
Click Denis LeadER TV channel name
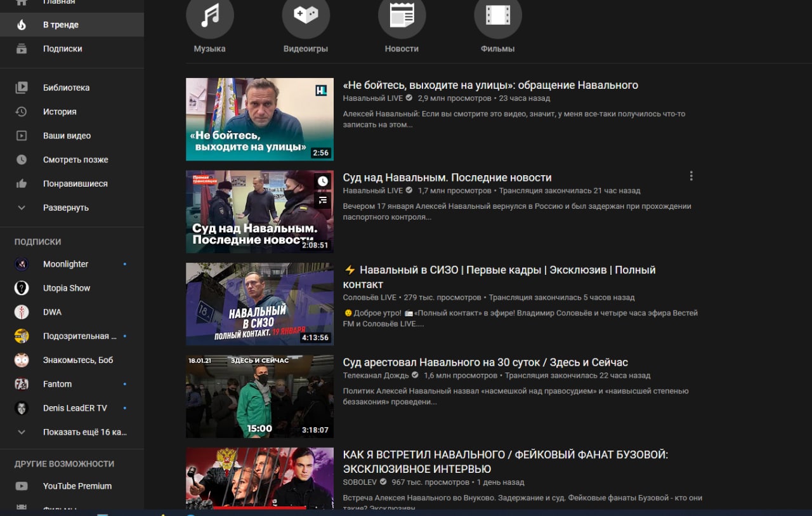pyautogui.click(x=75, y=408)
